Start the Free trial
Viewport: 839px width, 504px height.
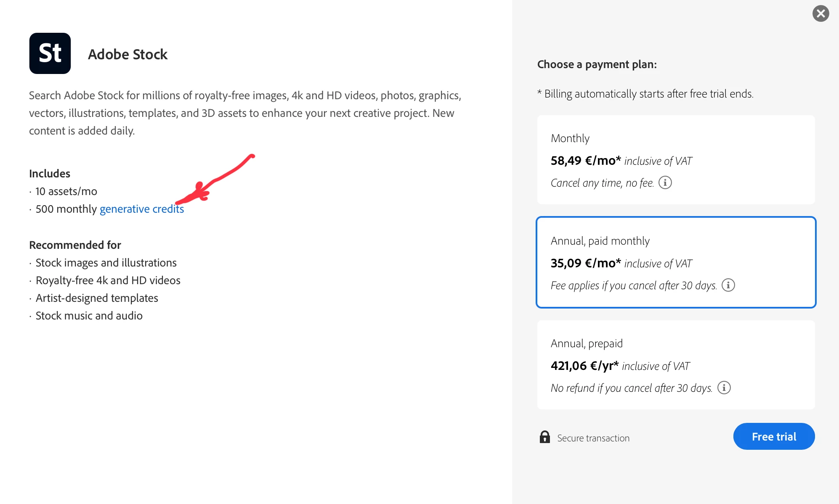(x=774, y=436)
